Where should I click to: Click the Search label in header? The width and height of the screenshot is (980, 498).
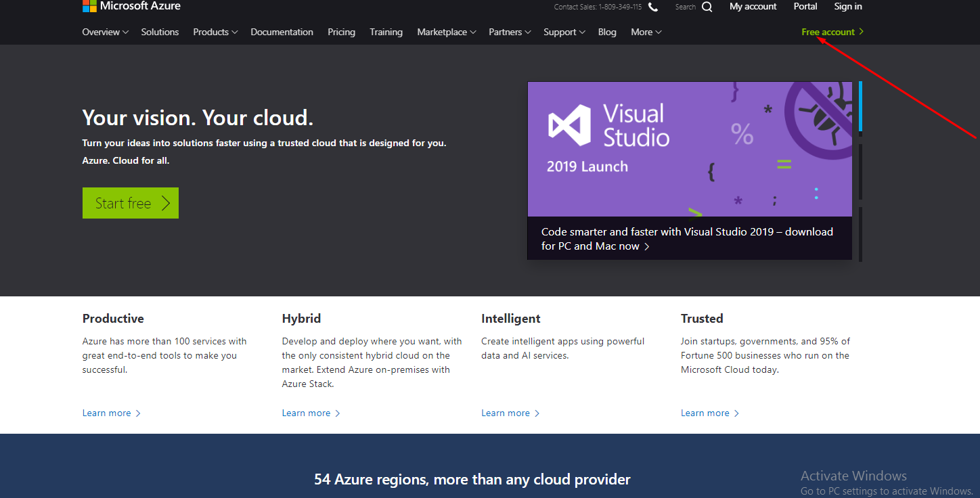click(685, 7)
